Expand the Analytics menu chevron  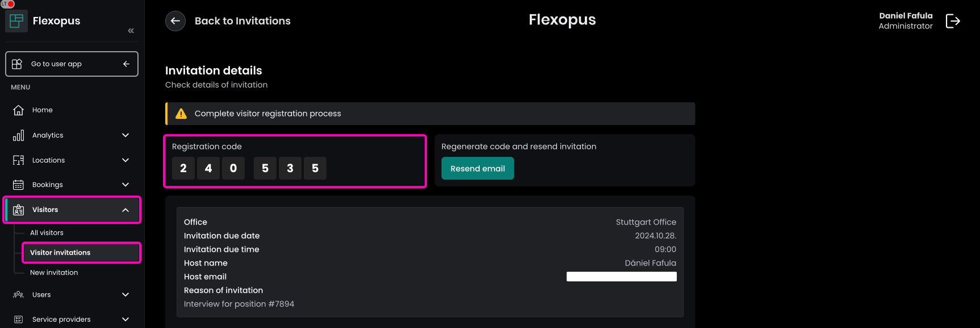(125, 135)
